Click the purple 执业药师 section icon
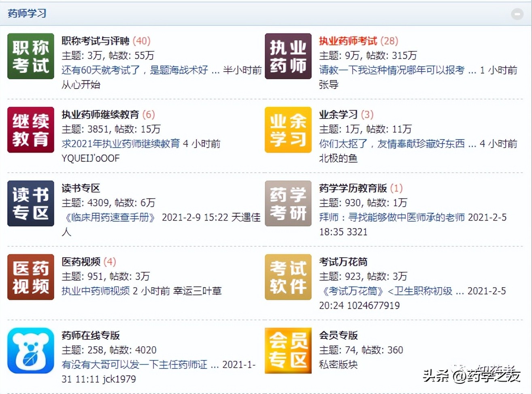The width and height of the screenshot is (532, 394). coord(288,56)
